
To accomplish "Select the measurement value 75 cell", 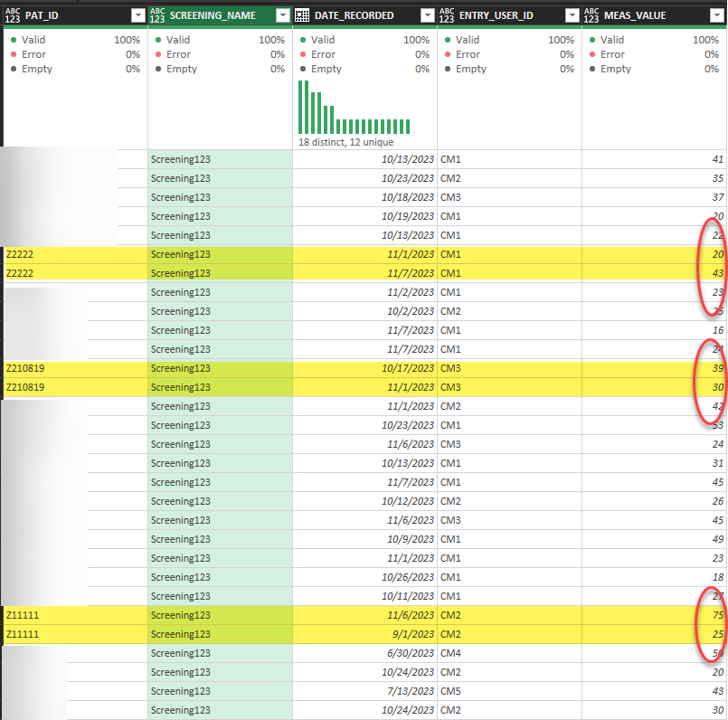I will coord(655,615).
